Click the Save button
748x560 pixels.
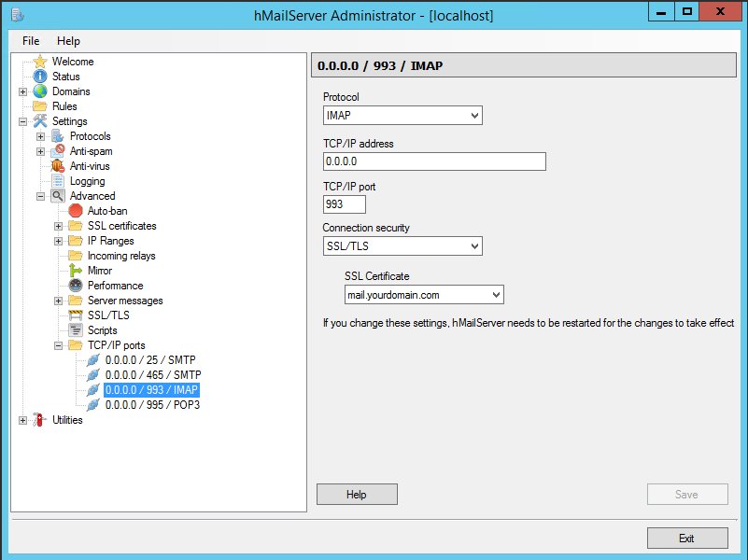click(x=687, y=495)
